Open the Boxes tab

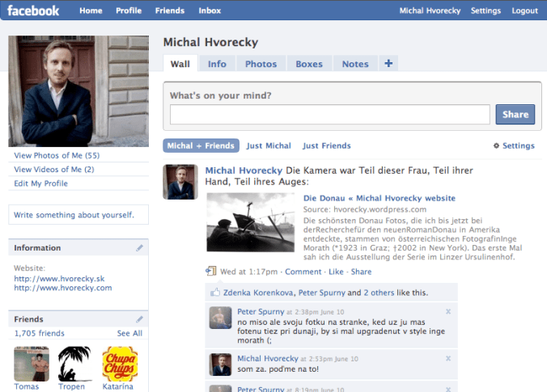click(309, 64)
